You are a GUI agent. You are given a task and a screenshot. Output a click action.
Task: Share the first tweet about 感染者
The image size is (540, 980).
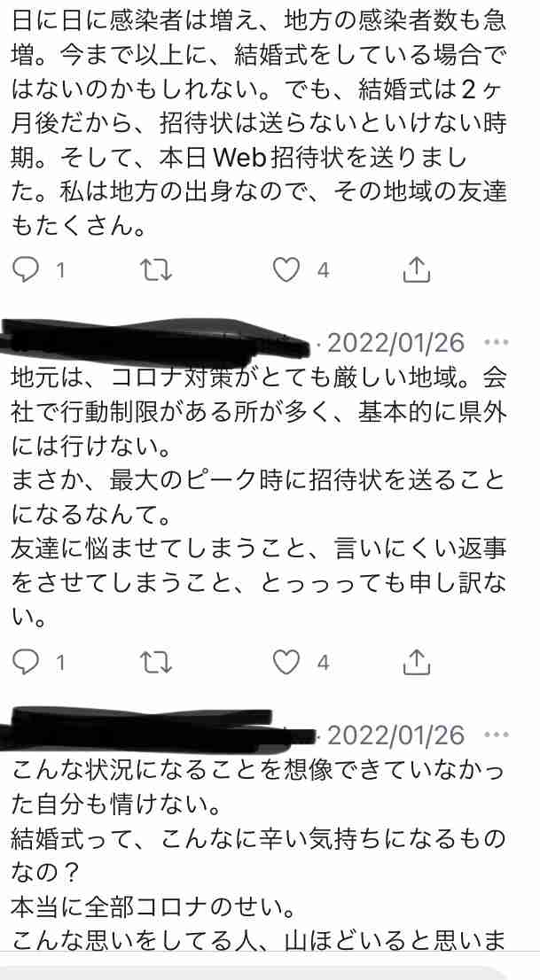pyautogui.click(x=417, y=270)
